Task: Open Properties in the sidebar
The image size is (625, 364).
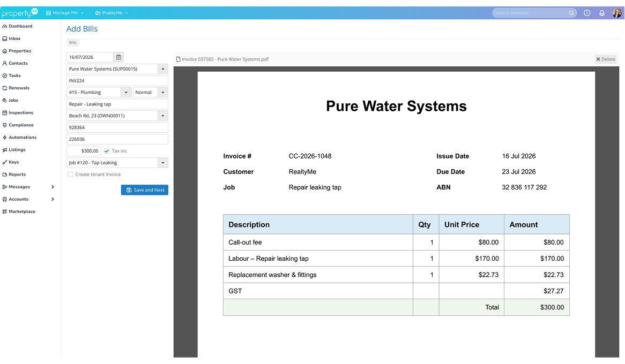Action: [17, 51]
